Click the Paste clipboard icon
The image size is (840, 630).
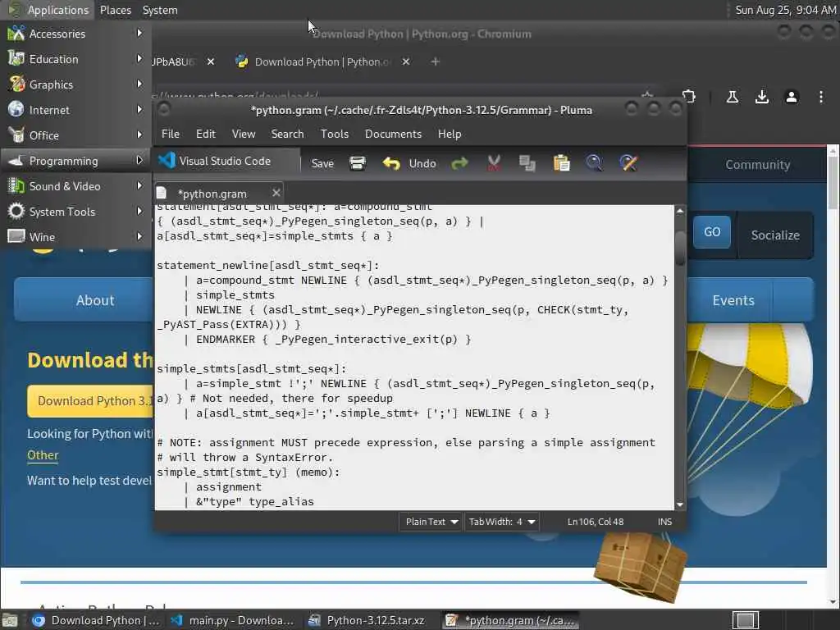pos(561,163)
